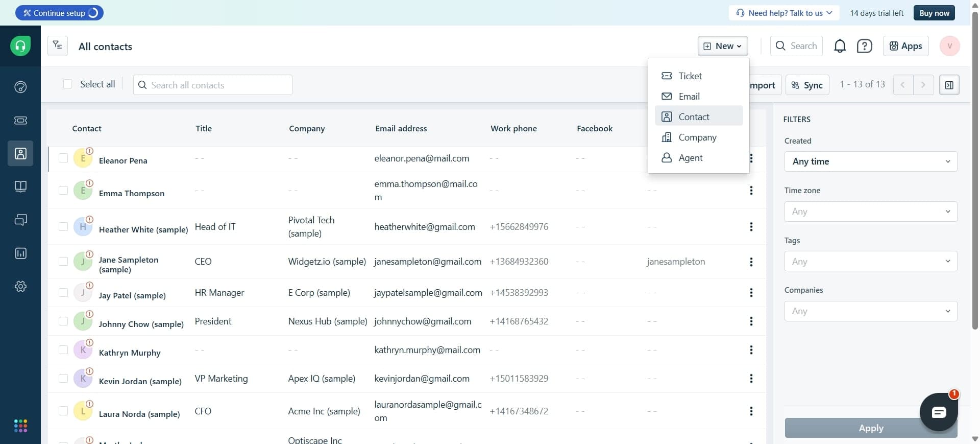Open the Analytics reports sidebar icon
980x444 pixels.
(20, 253)
